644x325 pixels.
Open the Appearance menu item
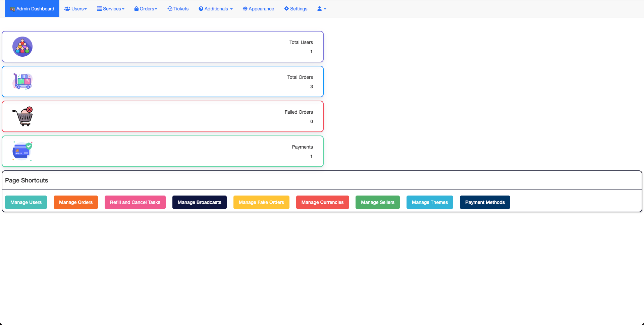pos(261,9)
